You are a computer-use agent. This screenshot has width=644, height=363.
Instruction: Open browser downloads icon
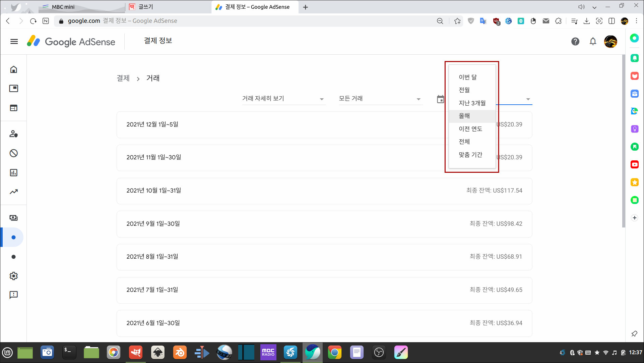pyautogui.click(x=587, y=21)
